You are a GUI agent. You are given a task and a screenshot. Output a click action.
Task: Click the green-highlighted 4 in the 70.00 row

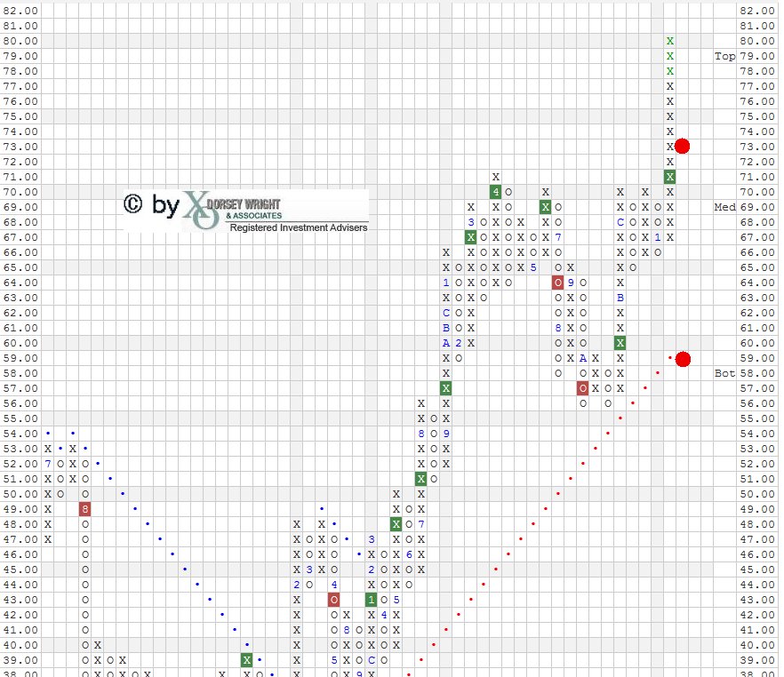[x=495, y=192]
